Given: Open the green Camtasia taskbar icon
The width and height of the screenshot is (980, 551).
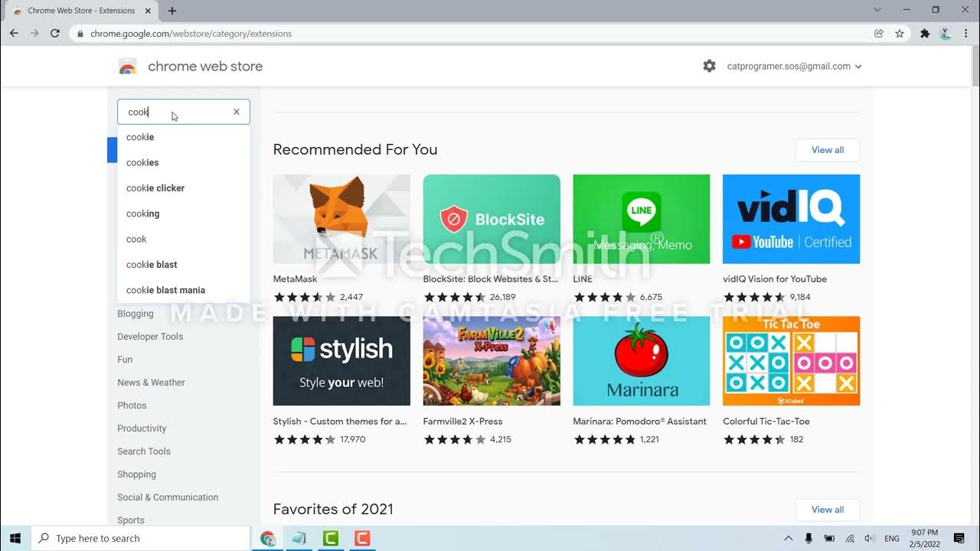Looking at the screenshot, I should point(331,538).
